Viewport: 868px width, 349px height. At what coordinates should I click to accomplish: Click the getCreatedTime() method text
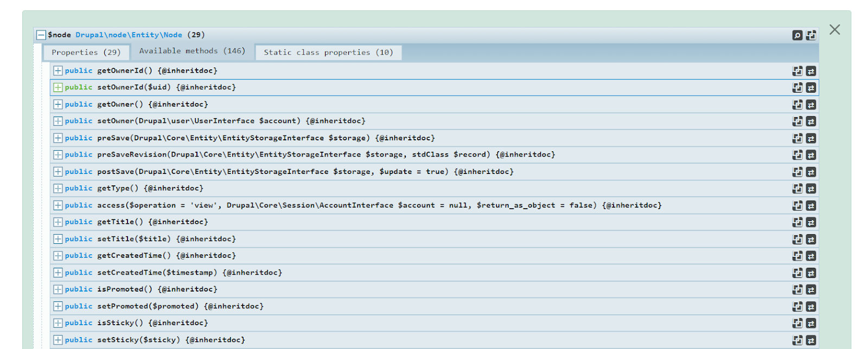point(134,255)
